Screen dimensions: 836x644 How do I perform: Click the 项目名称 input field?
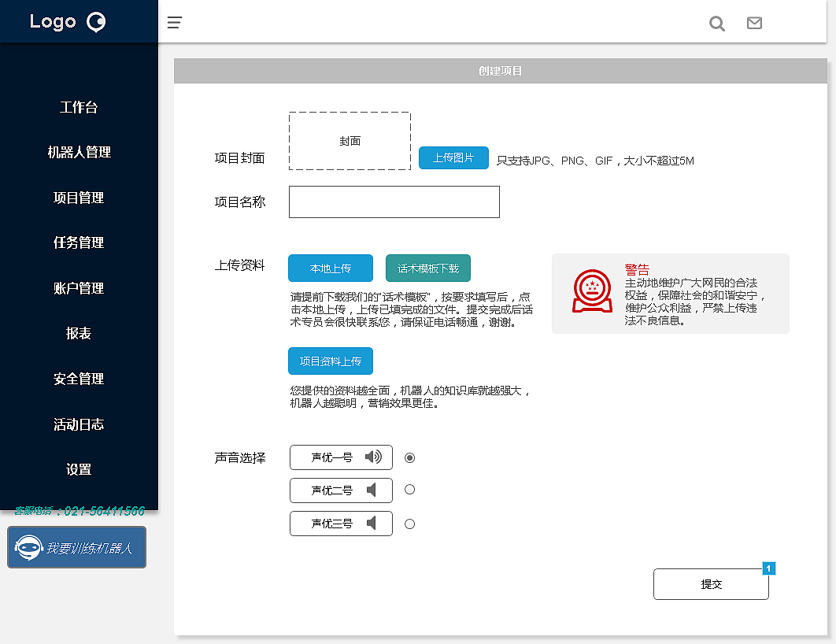[x=394, y=202]
